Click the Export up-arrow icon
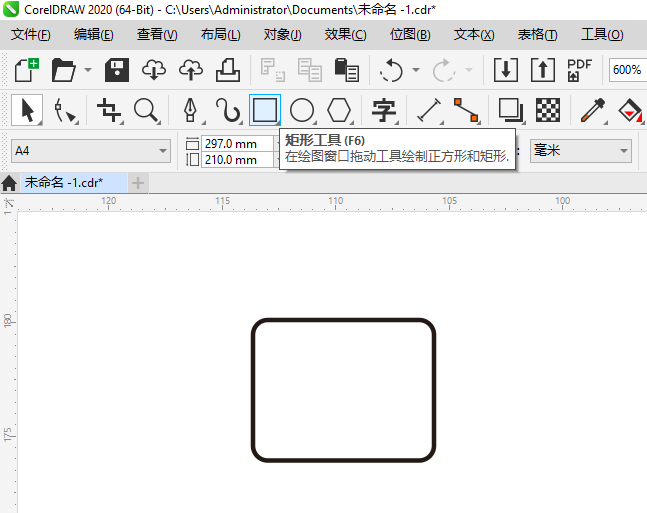647x513 pixels. point(543,70)
